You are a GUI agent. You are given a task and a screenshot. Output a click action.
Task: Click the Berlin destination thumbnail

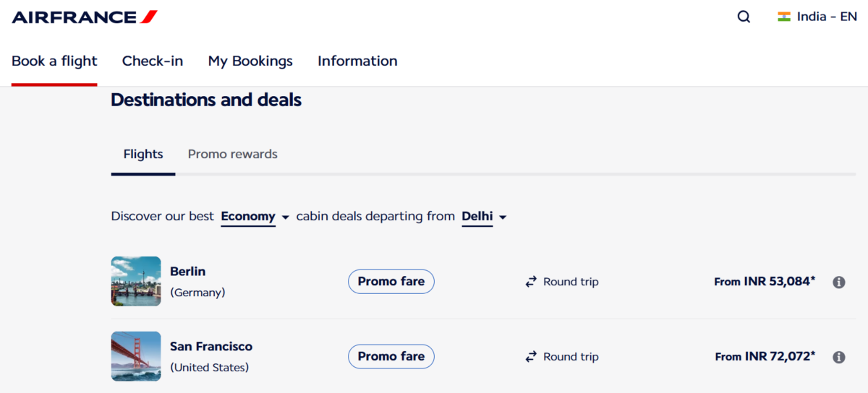click(x=136, y=282)
